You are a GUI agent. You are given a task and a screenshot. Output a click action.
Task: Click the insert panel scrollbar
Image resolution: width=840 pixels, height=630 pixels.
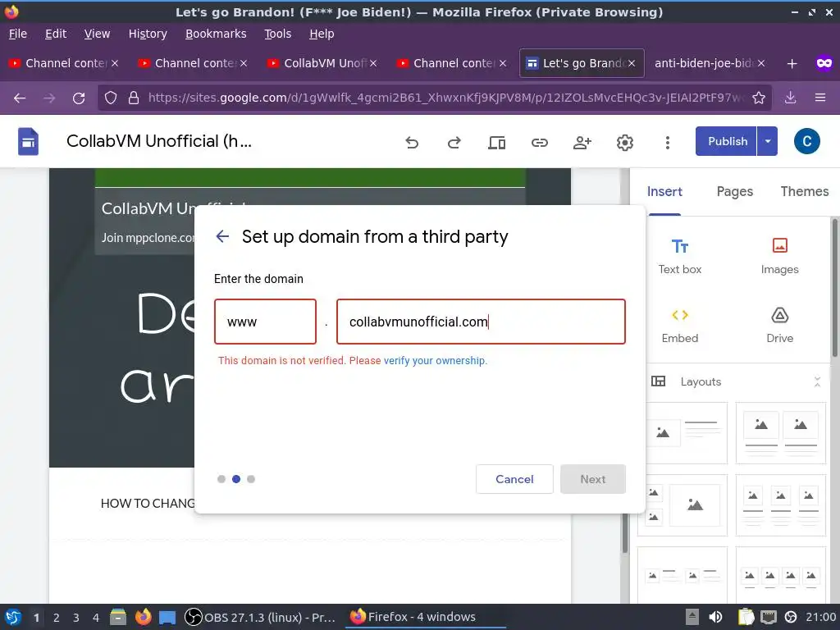(834, 288)
